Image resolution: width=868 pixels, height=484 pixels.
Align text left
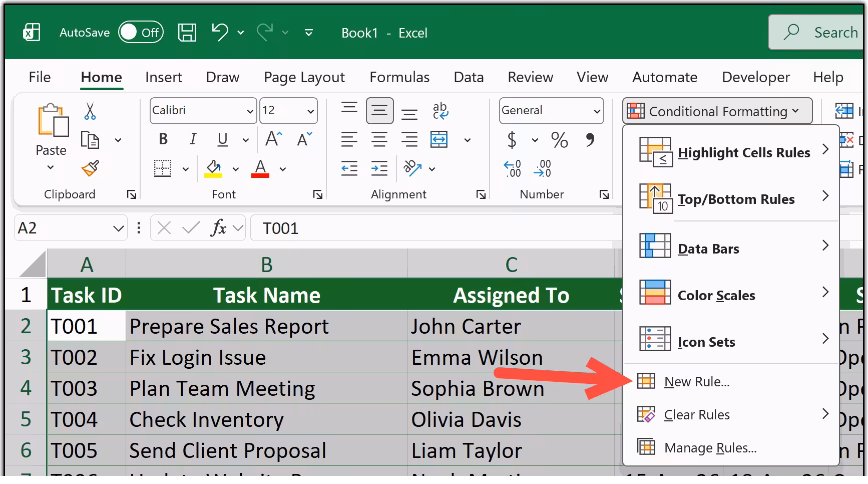[349, 139]
